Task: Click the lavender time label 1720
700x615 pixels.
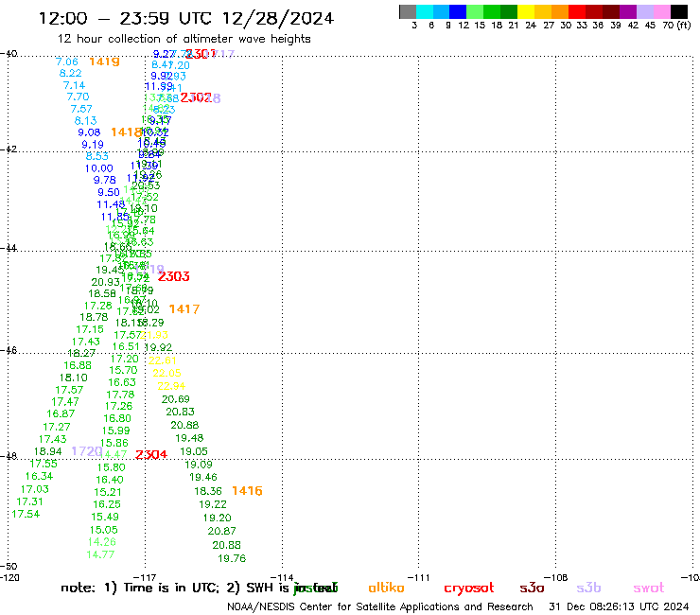Action: point(87,451)
